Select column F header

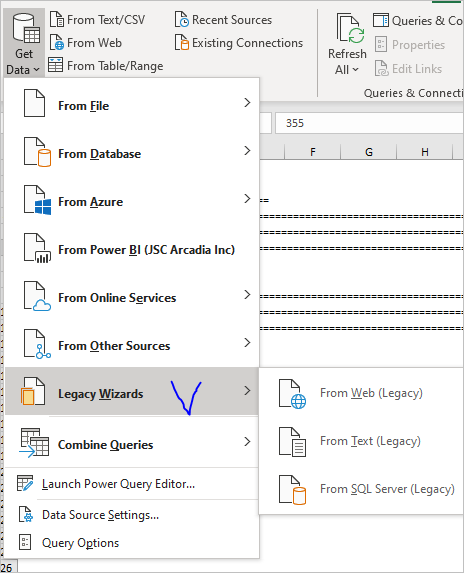(312, 152)
